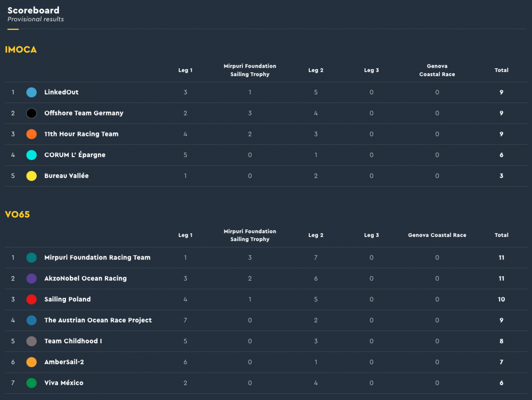Click Bureau Vallée's yellow team icon
This screenshot has width=532, height=400.
tap(32, 176)
